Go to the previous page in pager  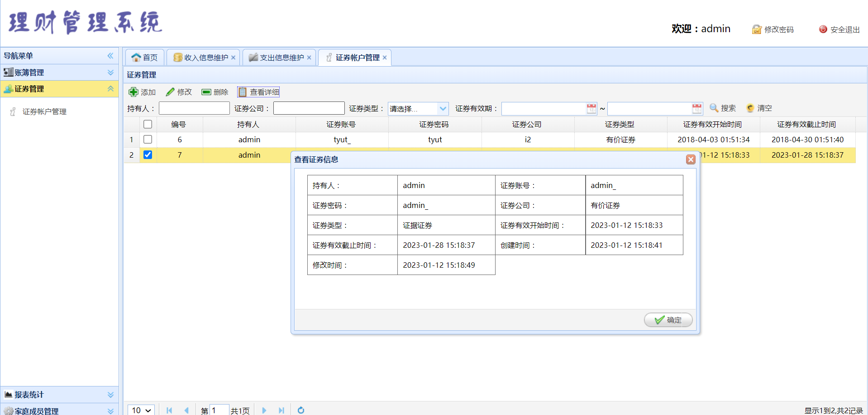[186, 410]
